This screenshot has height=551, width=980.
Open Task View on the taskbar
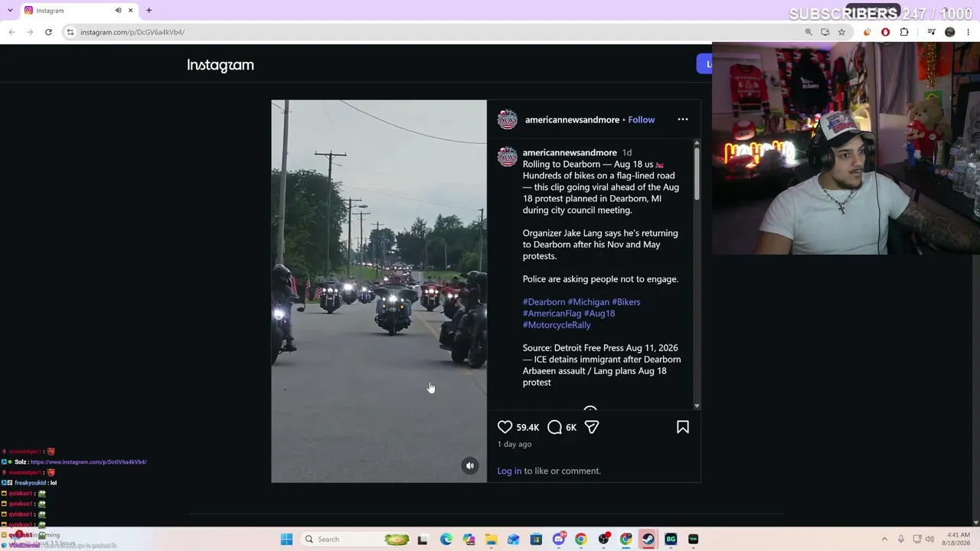pos(422,540)
